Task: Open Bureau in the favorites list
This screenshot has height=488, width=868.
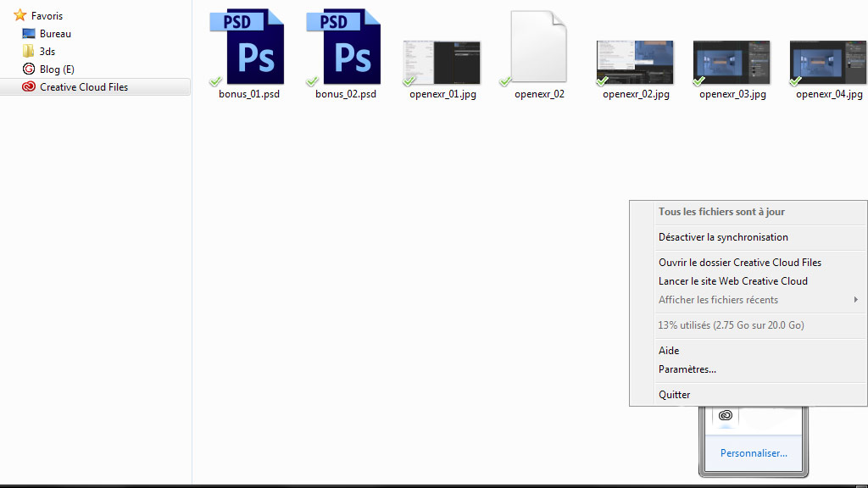Action: [55, 34]
